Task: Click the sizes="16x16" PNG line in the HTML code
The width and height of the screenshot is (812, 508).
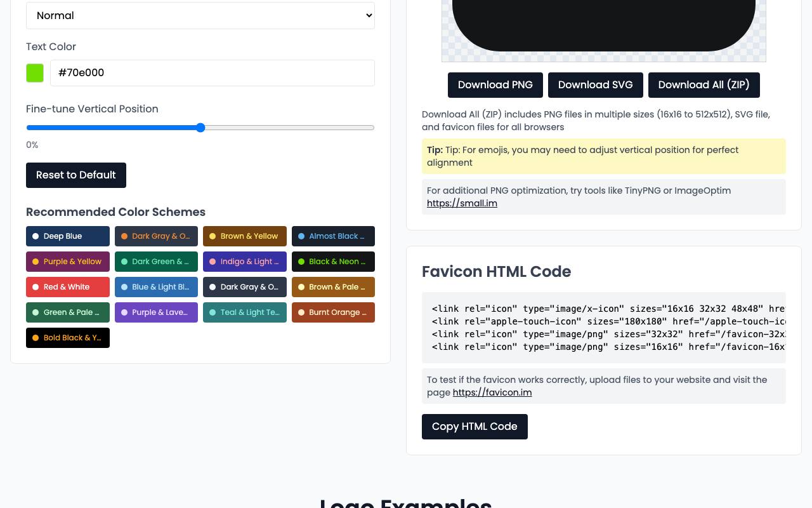Action: point(609,347)
